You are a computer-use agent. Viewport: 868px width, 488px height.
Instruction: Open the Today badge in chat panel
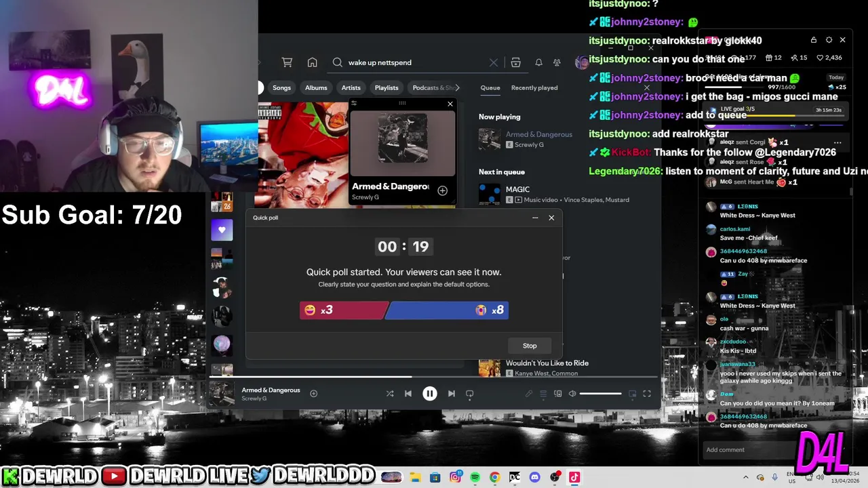[x=836, y=77]
